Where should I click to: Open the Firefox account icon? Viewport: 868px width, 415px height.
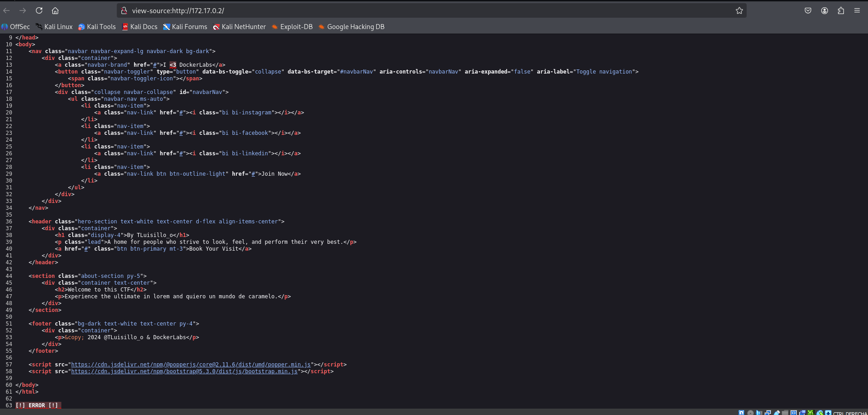(x=824, y=10)
